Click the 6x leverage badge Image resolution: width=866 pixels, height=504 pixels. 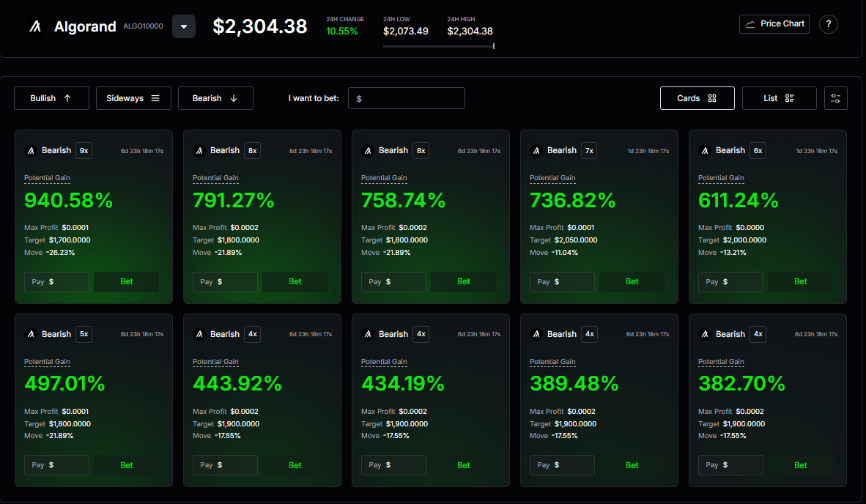(x=758, y=151)
